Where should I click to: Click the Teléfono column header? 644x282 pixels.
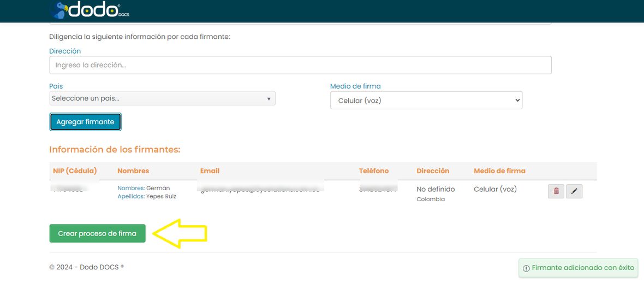(374, 171)
